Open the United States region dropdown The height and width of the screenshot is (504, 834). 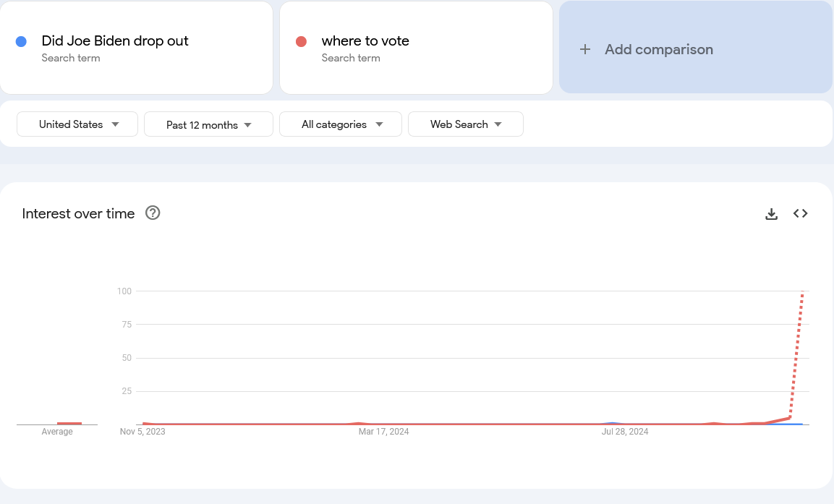pos(77,124)
